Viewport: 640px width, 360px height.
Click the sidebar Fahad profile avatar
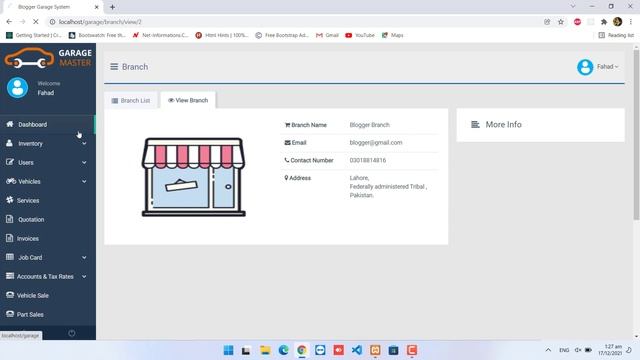18,88
